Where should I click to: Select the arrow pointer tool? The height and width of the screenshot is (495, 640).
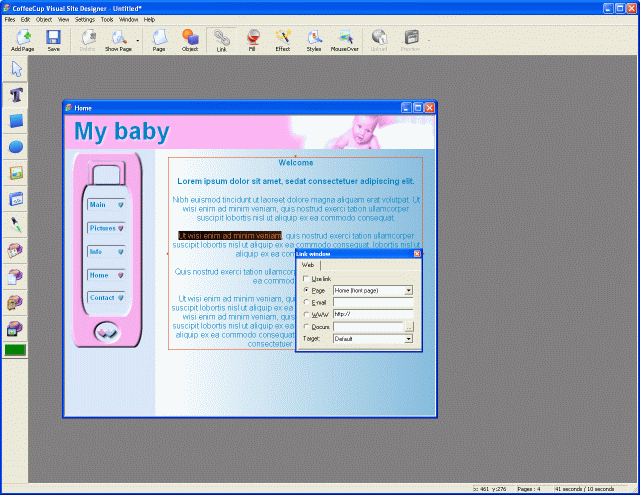(x=16, y=69)
